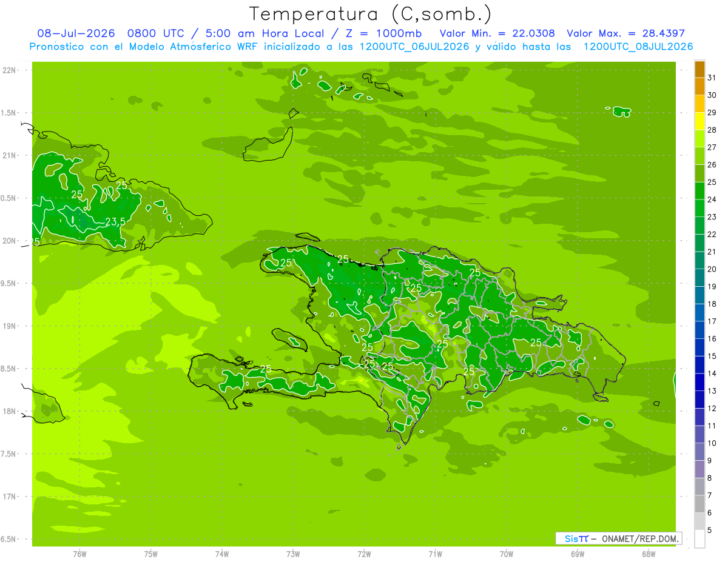Click the '19N' latitude axis label
Image resolution: width=728 pixels, height=562 pixels.
(x=9, y=326)
